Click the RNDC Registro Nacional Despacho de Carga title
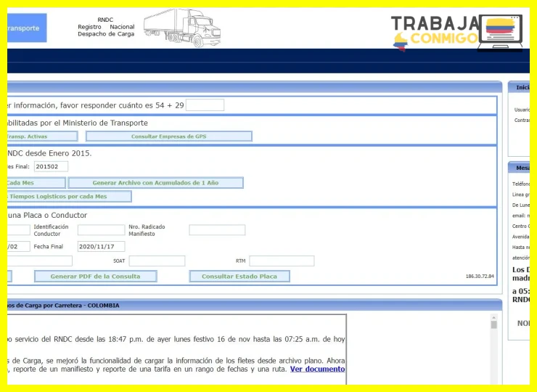Image resolution: width=537 pixels, height=392 pixels. [x=106, y=27]
